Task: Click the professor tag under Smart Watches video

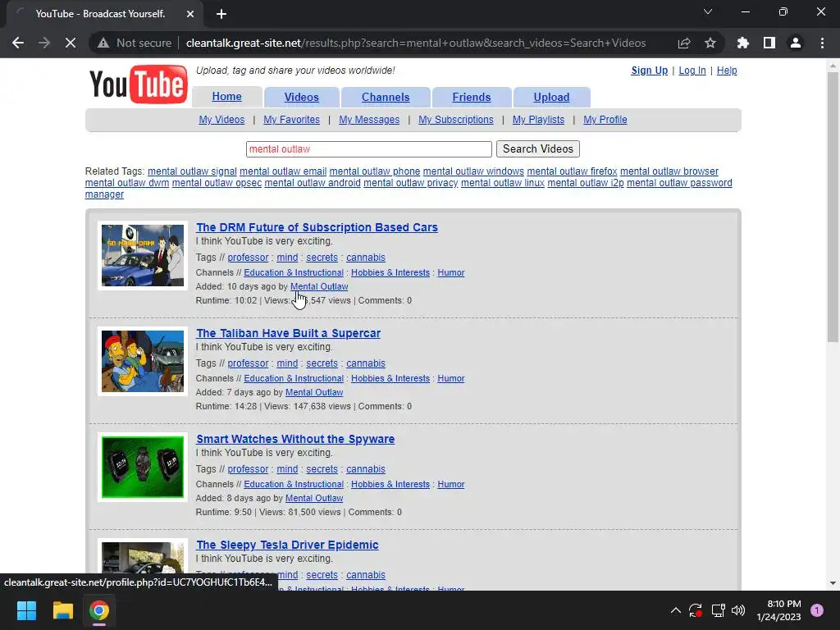Action: pyautogui.click(x=248, y=468)
